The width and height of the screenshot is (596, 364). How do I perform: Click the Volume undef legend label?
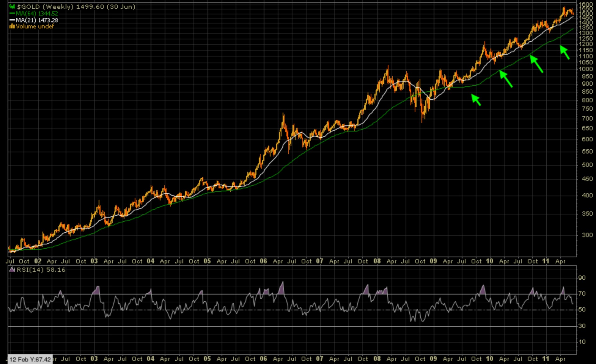[x=35, y=27]
